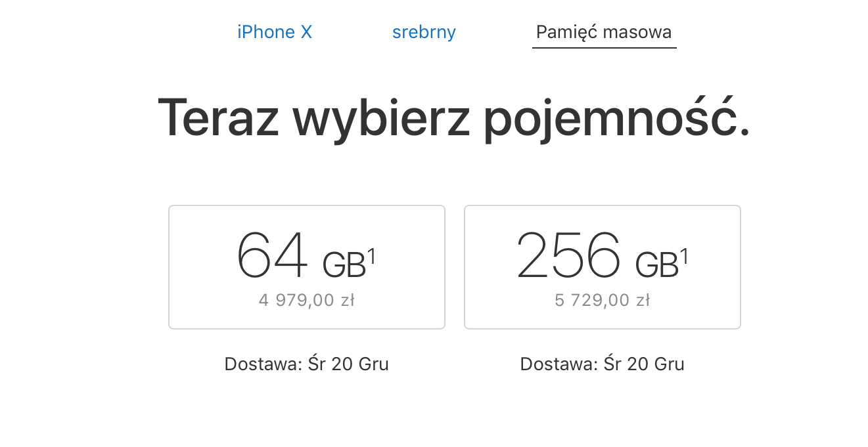Click the large 256 number
868x447 pixels.
point(568,256)
